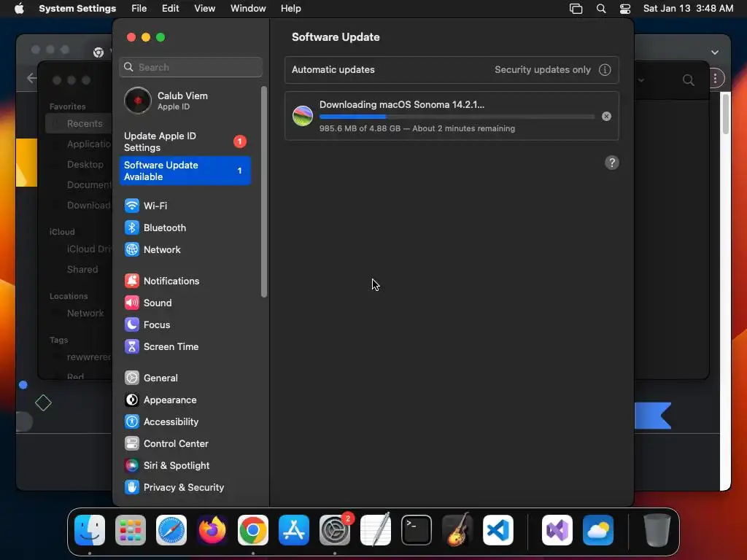Open three-dot menu in background Chrome window
The width and height of the screenshot is (747, 560).
[716, 79]
